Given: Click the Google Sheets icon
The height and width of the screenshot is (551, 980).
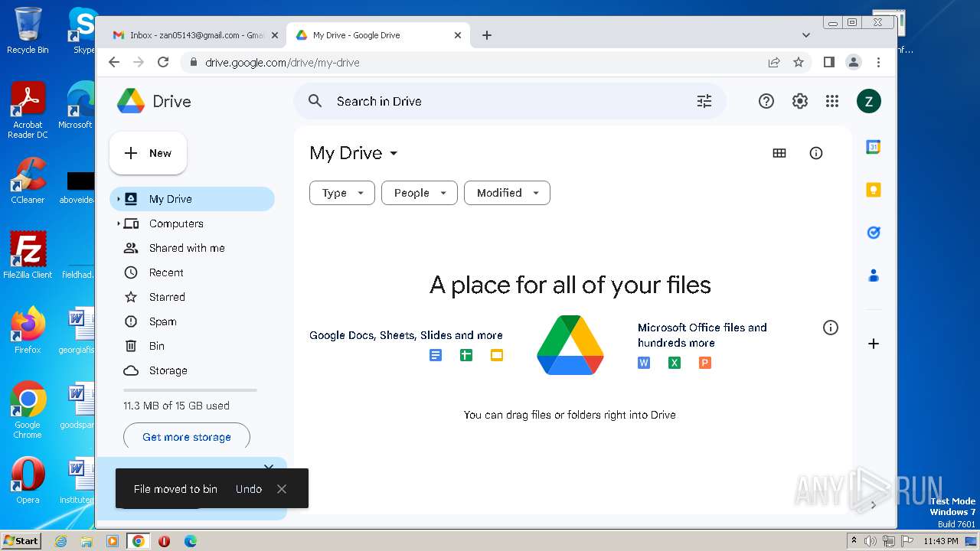Looking at the screenshot, I should (466, 355).
